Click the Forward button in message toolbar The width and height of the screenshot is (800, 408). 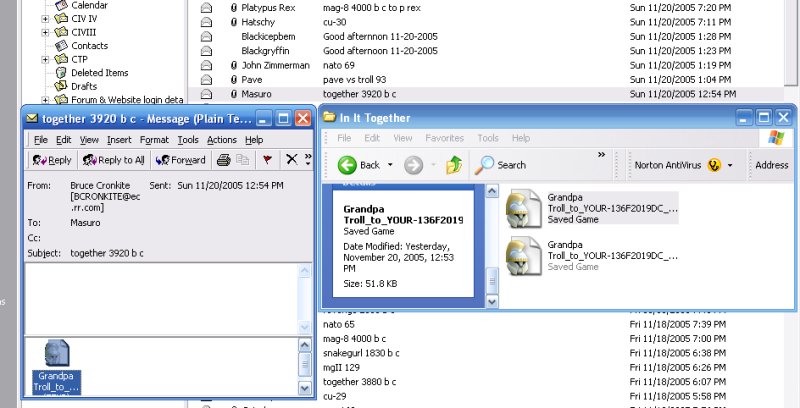(181, 160)
